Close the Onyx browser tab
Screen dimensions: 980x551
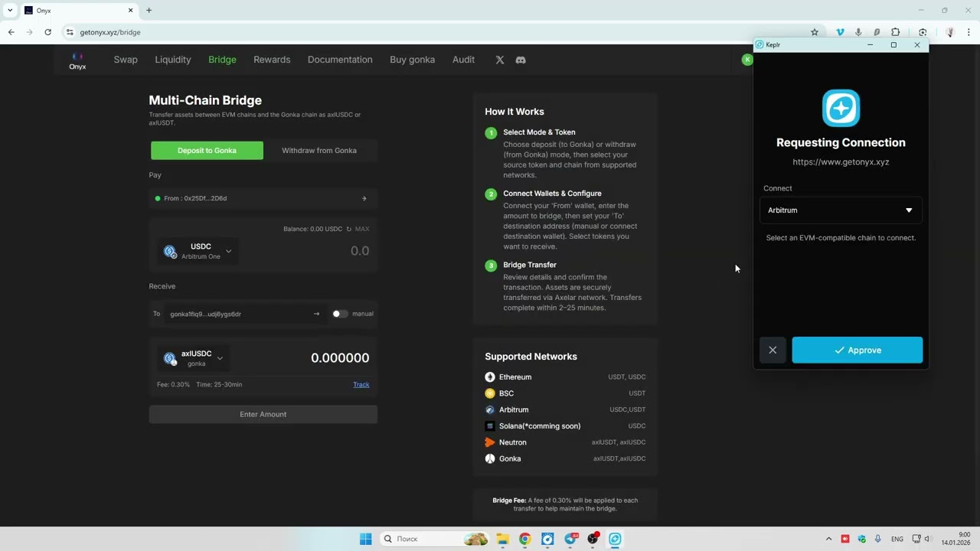(130, 11)
